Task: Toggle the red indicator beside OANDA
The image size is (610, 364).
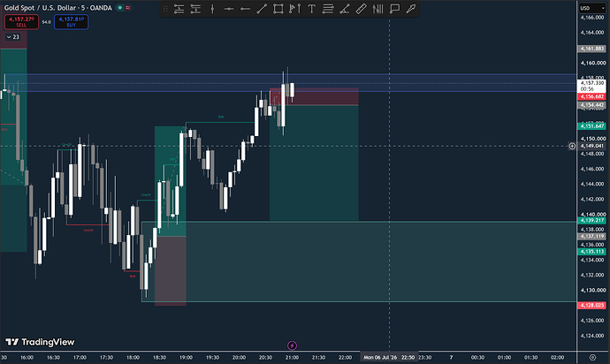Action: [128, 8]
